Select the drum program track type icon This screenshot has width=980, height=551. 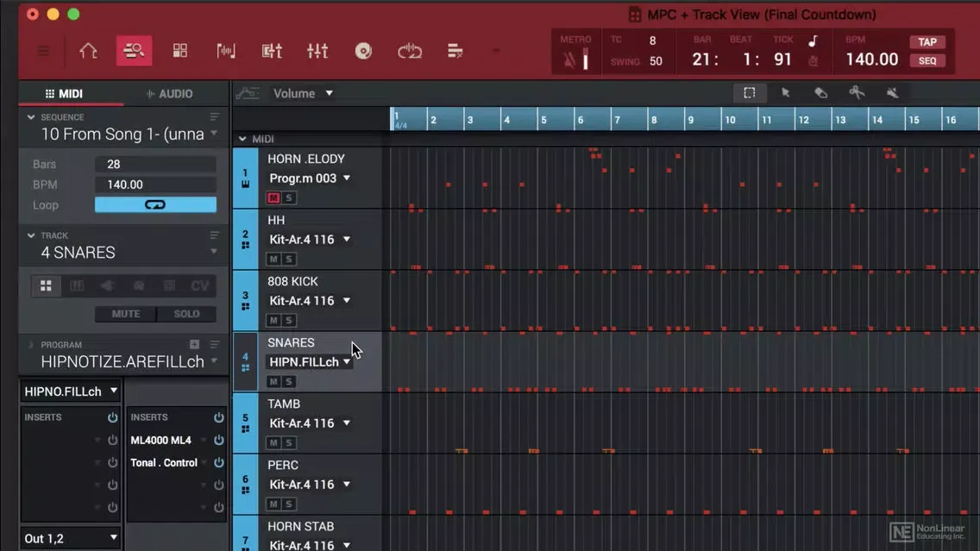(x=47, y=285)
